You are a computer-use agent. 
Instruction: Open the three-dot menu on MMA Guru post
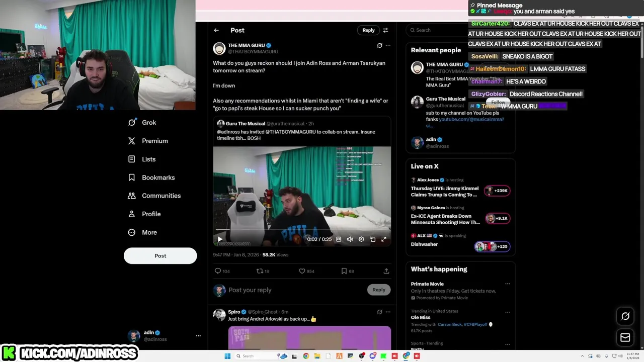(x=388, y=45)
